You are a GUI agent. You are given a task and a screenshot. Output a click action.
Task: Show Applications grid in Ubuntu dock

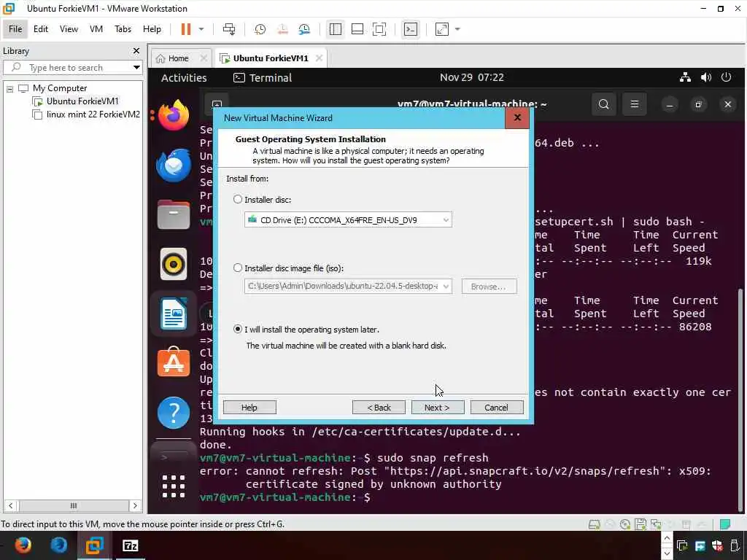[174, 486]
